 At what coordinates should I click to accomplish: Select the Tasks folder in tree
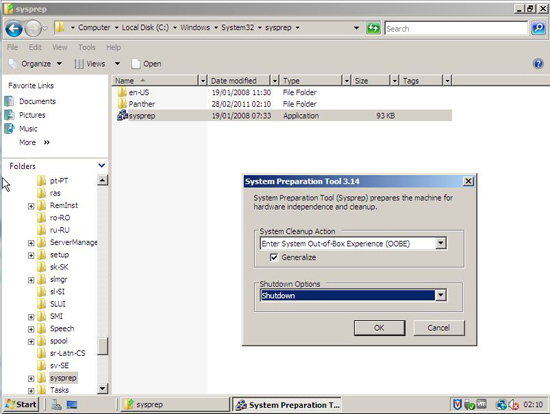click(x=59, y=390)
